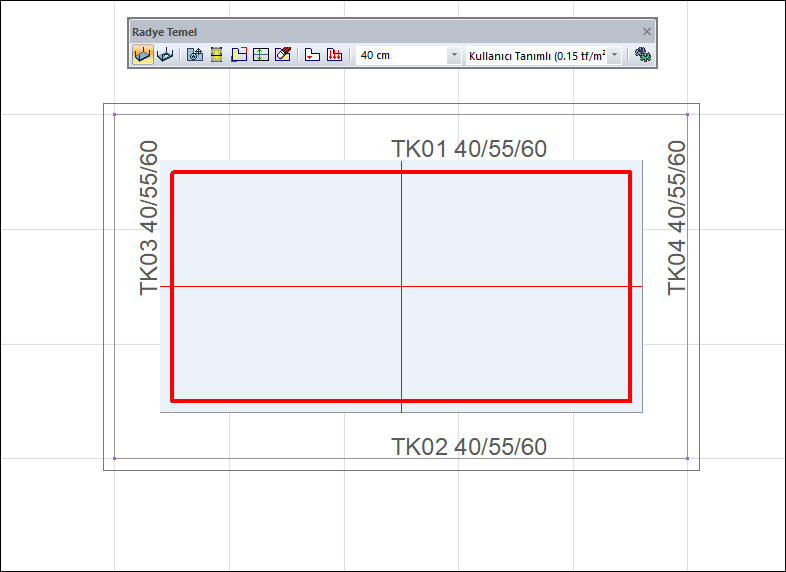The width and height of the screenshot is (786, 572).
Task: Select the TK02 40/55/60 beam label
Action: [469, 447]
